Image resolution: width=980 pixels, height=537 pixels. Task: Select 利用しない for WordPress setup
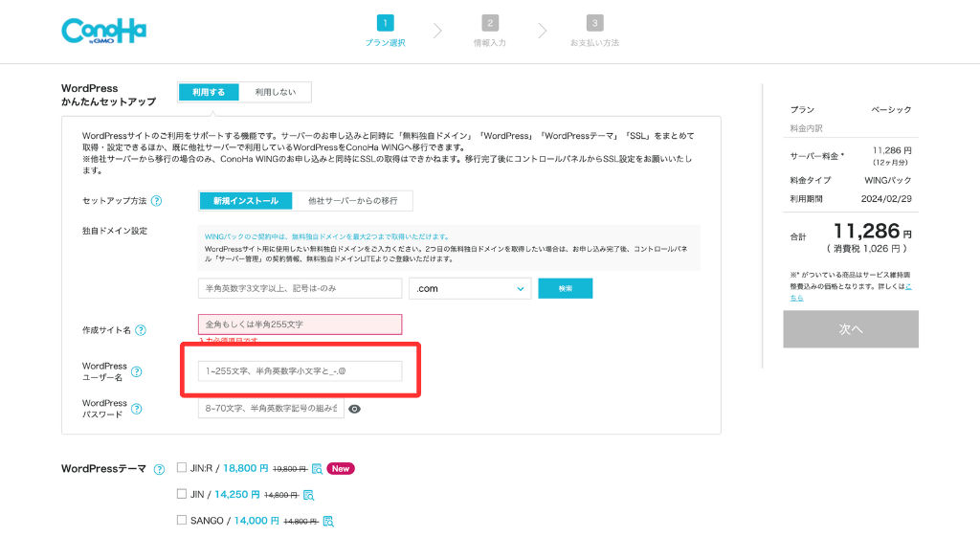275,92
